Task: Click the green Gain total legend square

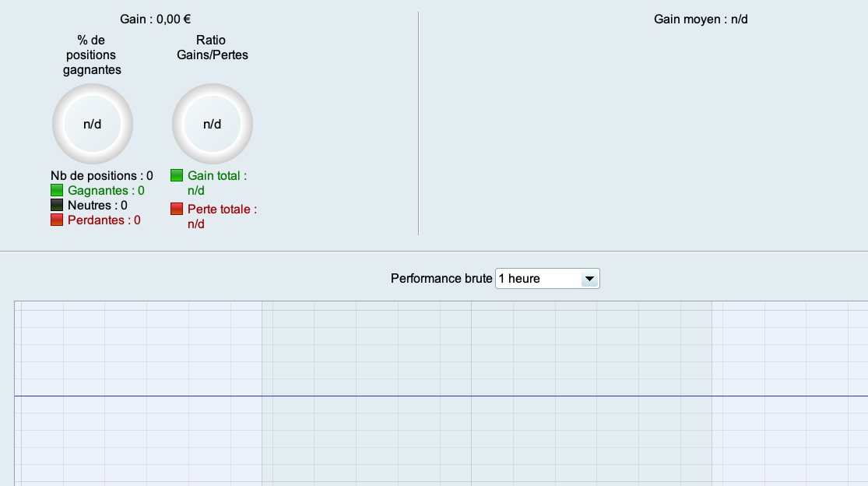Action: tap(177, 175)
